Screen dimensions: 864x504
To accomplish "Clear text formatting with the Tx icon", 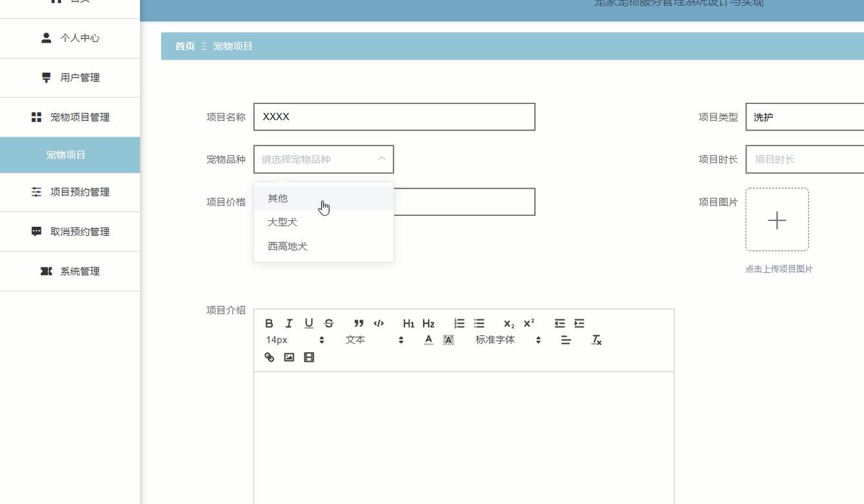I will coord(596,339).
